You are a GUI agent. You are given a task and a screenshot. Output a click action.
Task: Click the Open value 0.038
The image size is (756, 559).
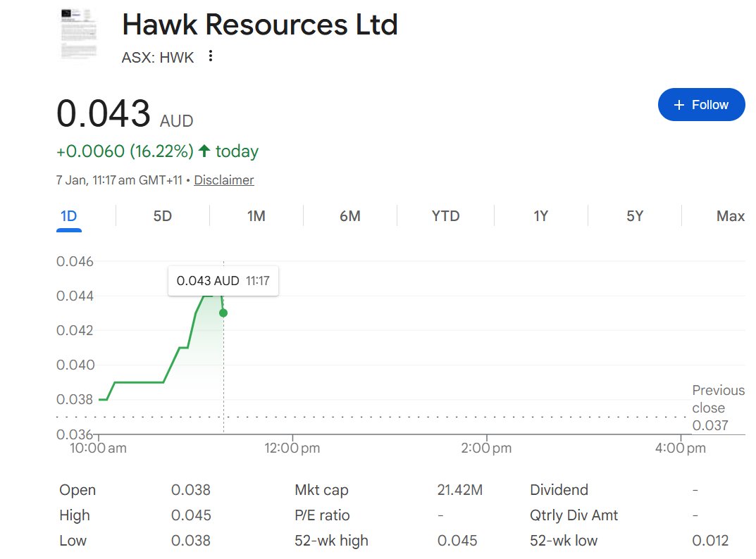click(x=191, y=490)
